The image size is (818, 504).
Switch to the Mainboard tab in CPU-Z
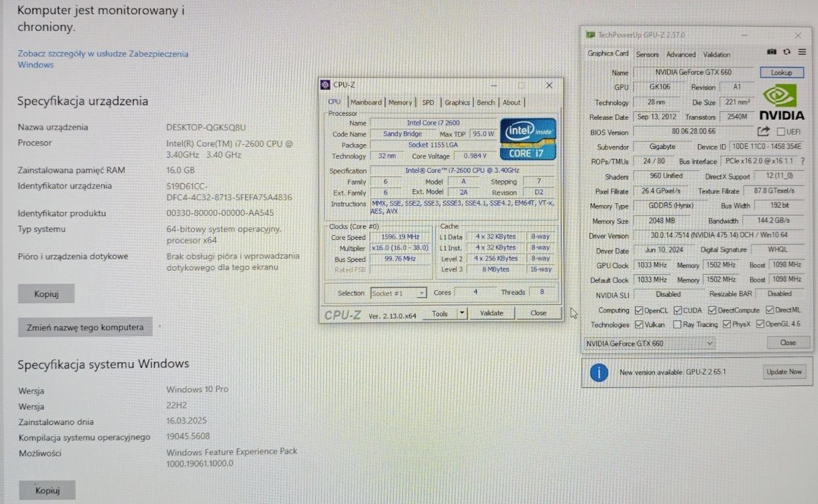click(366, 103)
